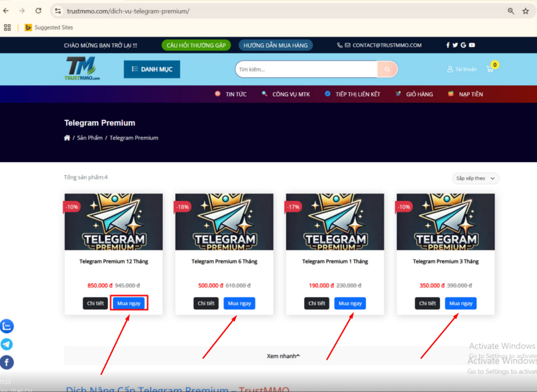Click Mua ngay for Telegram Premium 3 Tháng
Viewport: 537px width, 392px height.
pyautogui.click(x=461, y=303)
